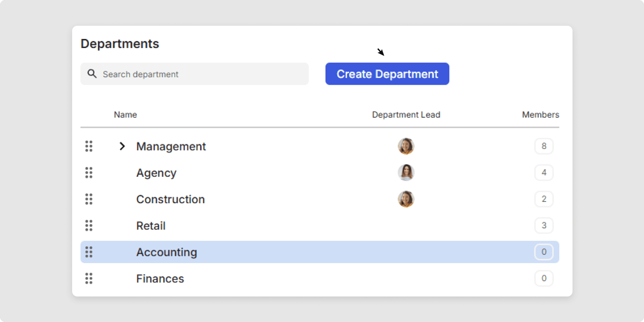
Task: Select the Accounting department name
Action: click(166, 252)
